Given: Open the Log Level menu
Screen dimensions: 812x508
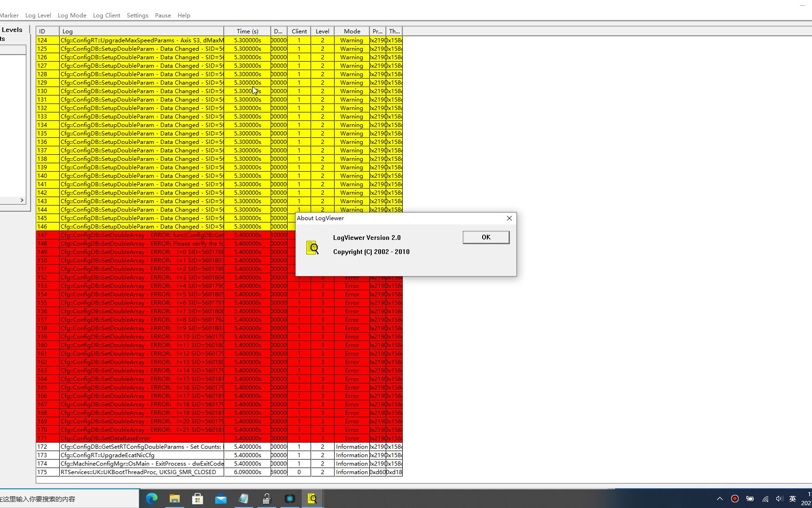Looking at the screenshot, I should [x=38, y=16].
